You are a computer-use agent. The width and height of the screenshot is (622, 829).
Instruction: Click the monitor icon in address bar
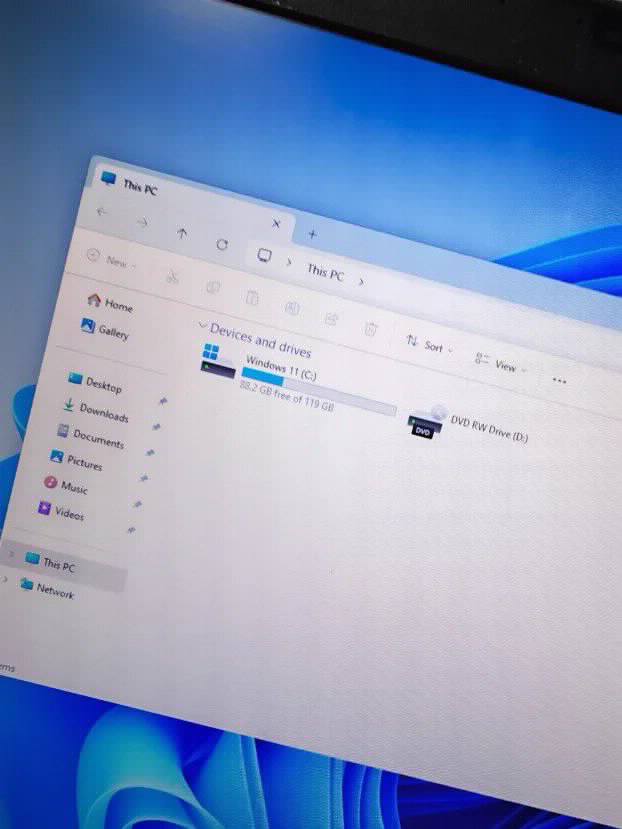264,256
